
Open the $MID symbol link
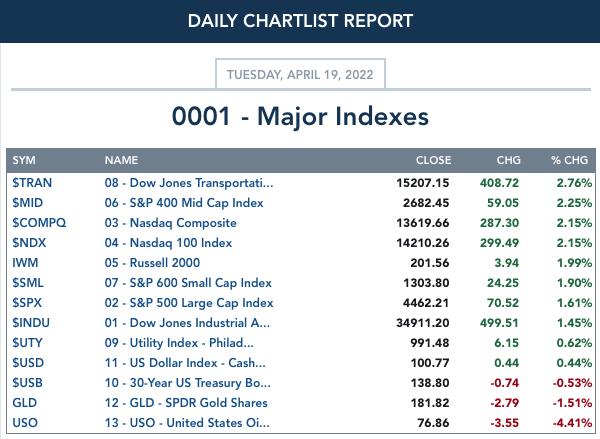[28, 203]
